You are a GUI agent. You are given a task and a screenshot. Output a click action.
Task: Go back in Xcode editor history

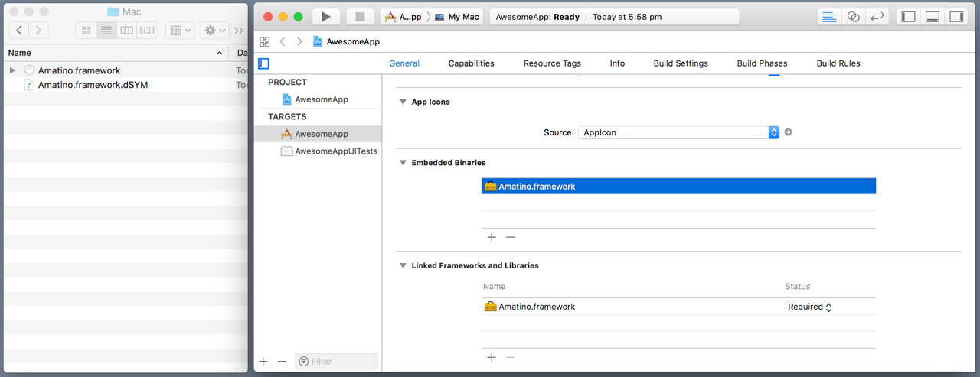(283, 42)
